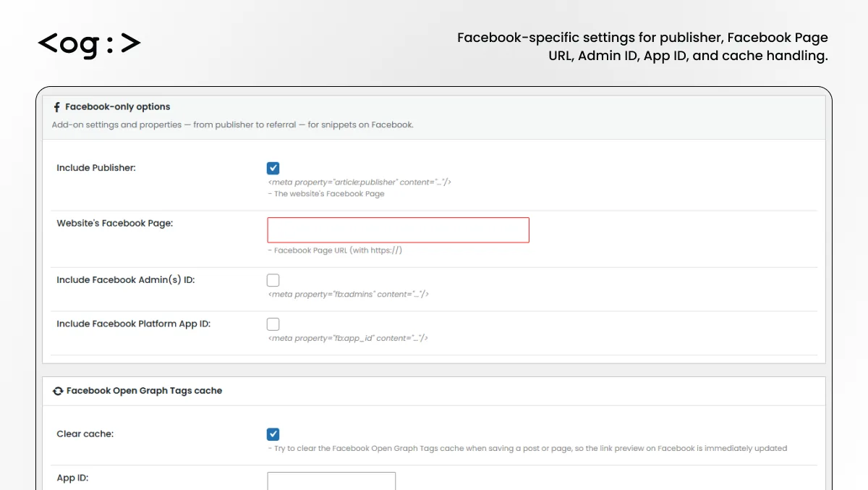868x490 pixels.
Task: Focus the Website's Facebook Page URL field
Action: (399, 230)
